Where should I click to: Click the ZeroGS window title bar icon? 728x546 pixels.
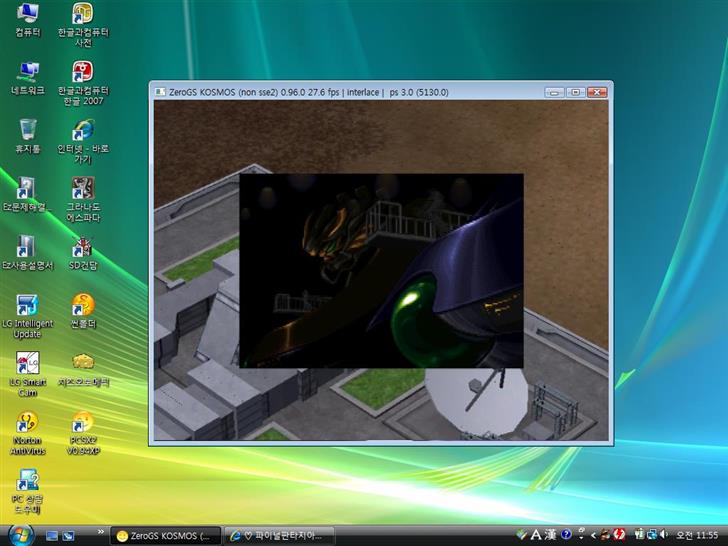pos(160,92)
